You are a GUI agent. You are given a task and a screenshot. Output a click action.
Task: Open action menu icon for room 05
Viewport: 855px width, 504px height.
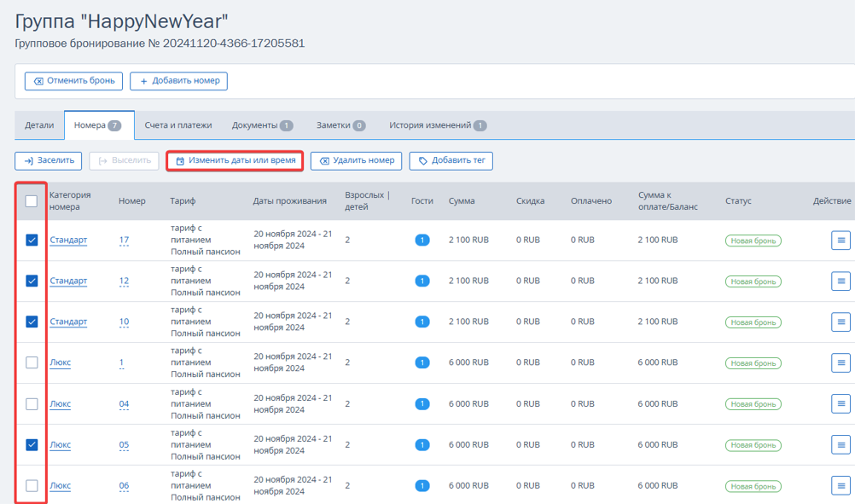[x=840, y=444]
